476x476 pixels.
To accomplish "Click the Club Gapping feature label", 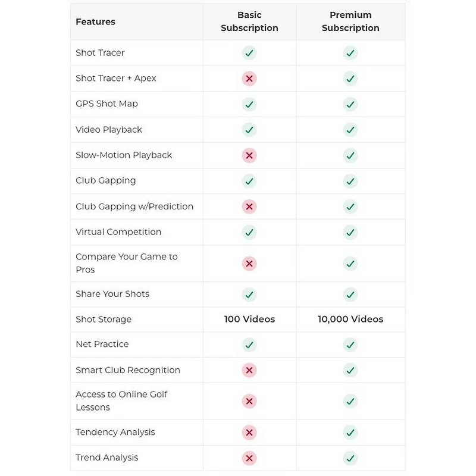I will coord(105,181).
